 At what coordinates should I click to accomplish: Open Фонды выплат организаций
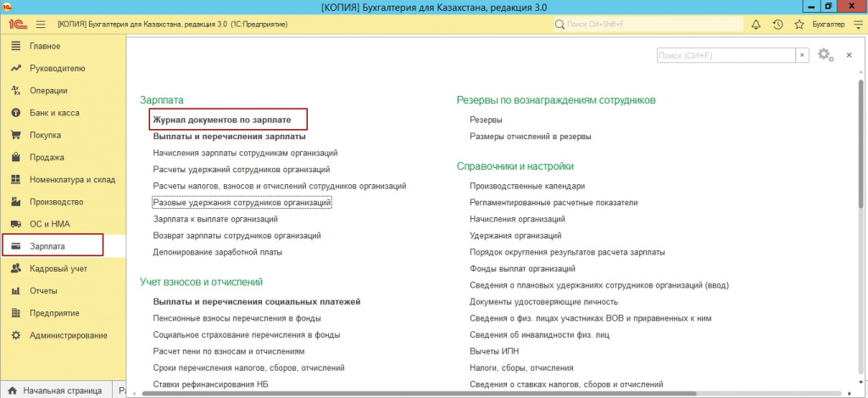click(522, 269)
